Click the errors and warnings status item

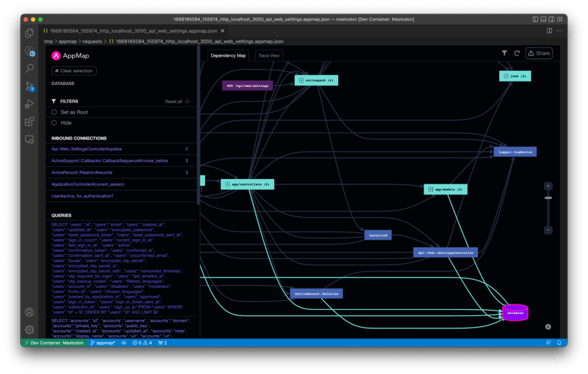[x=142, y=343]
